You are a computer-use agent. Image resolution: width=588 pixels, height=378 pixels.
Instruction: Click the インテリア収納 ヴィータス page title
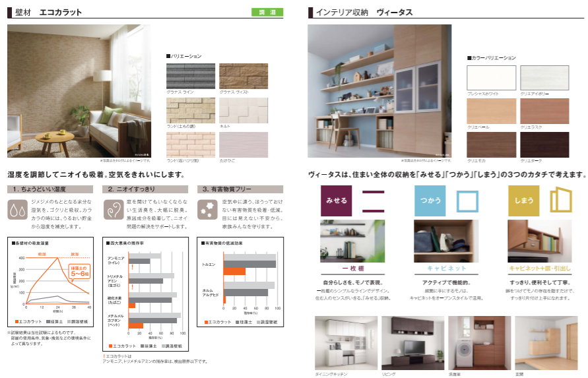[x=364, y=13]
